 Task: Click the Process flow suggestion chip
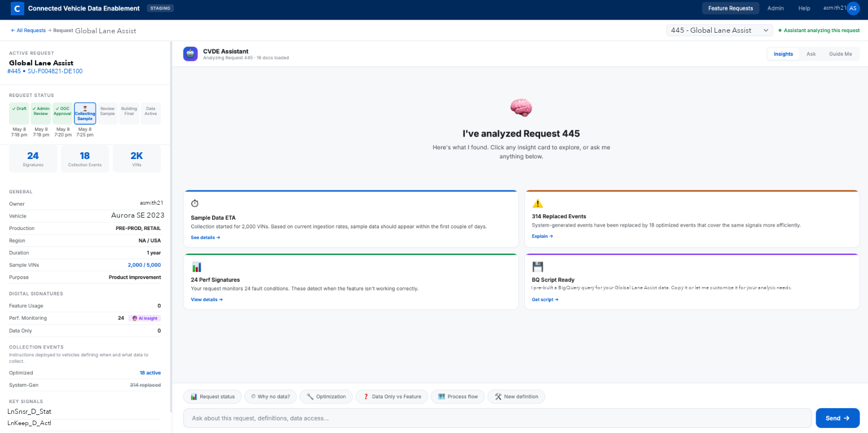point(458,396)
